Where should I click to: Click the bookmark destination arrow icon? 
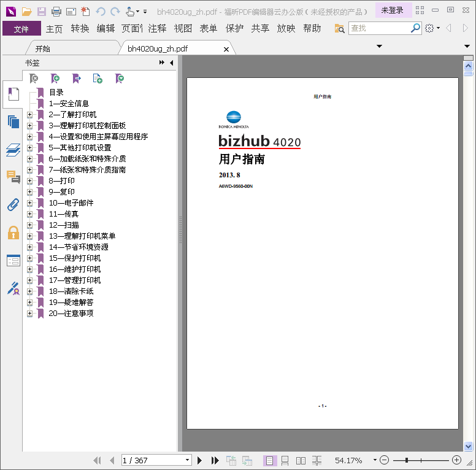pyautogui.click(x=77, y=79)
